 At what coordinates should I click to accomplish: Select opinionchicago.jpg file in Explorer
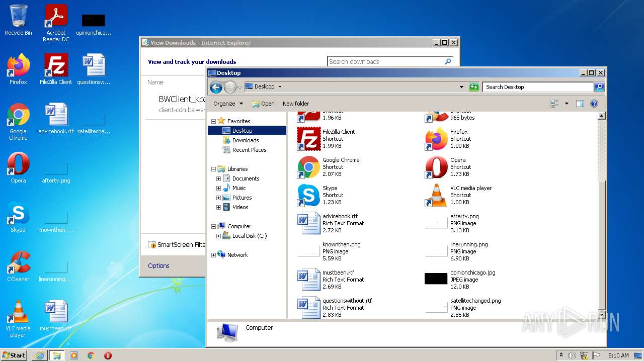click(460, 280)
